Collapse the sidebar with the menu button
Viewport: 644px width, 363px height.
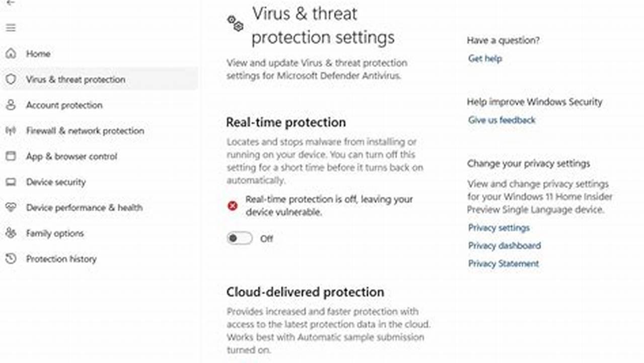tap(11, 28)
